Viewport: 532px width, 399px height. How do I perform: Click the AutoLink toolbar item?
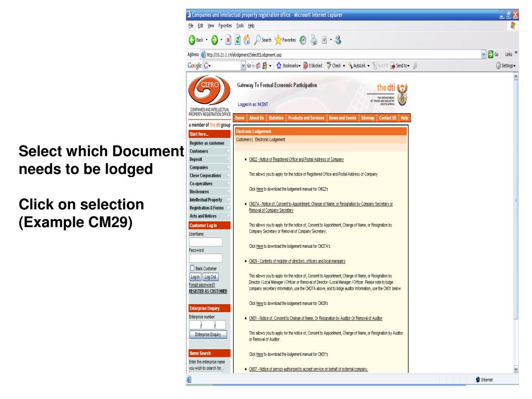coord(359,66)
